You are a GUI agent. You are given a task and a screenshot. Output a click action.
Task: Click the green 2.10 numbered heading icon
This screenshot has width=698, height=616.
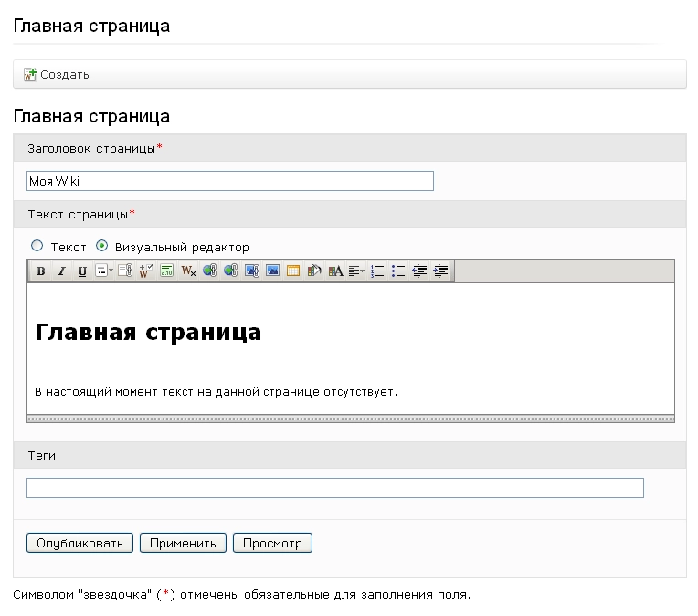pos(167,271)
